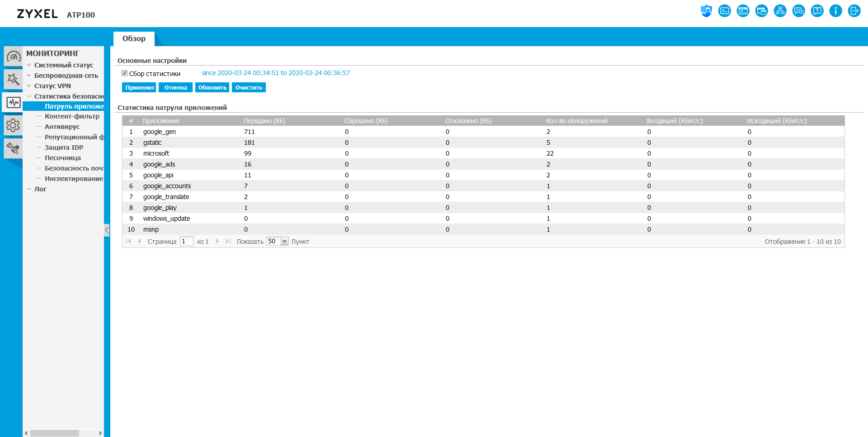The width and height of the screenshot is (868, 437).
Task: Open Контент-фильтр statistics
Action: [72, 116]
